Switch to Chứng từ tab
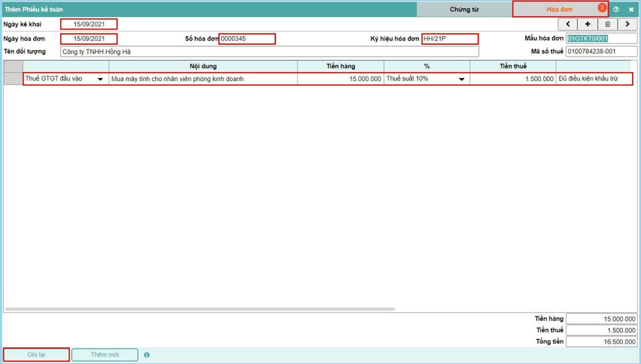 click(464, 9)
